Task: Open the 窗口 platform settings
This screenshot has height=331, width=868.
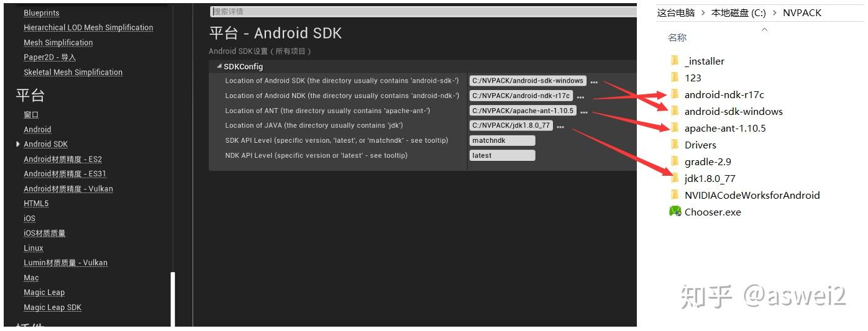Action: (31, 114)
